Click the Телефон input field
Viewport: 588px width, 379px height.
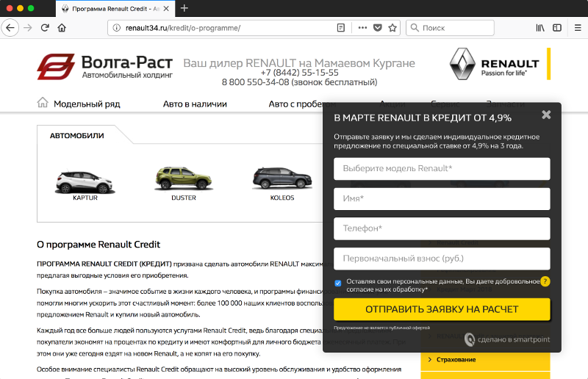[x=442, y=228]
